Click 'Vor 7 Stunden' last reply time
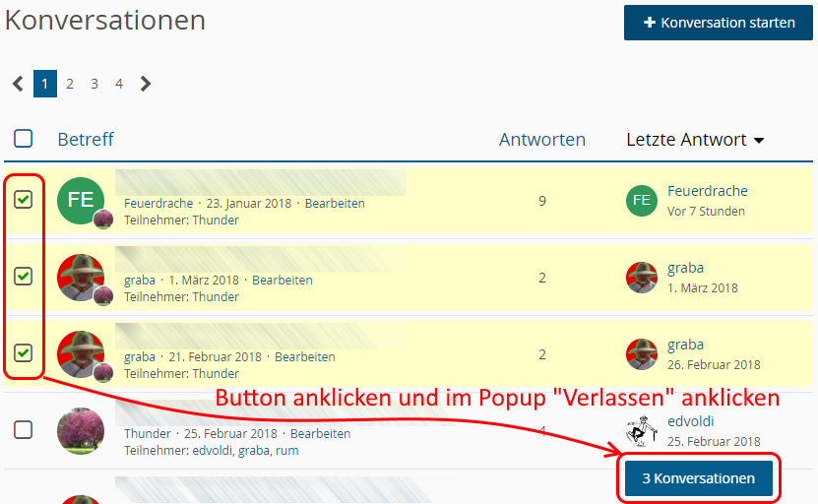 click(706, 212)
